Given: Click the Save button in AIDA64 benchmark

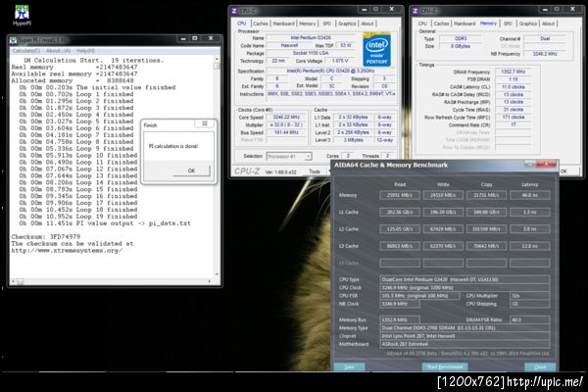Looking at the screenshot, I should [348, 366].
